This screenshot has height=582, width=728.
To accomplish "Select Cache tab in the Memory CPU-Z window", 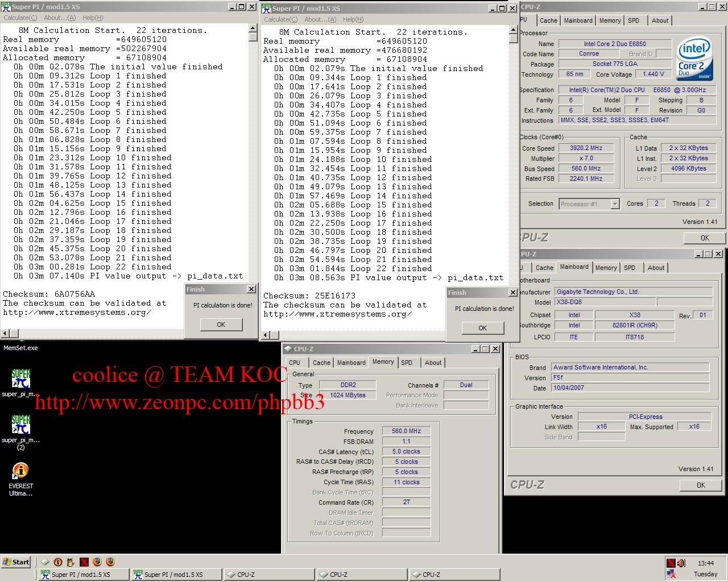I will point(321,363).
